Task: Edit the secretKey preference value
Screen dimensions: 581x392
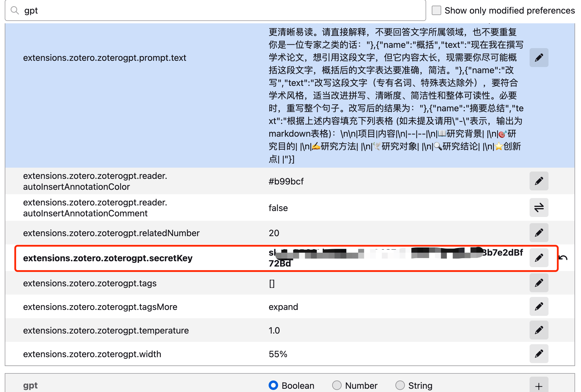Action: tap(539, 257)
